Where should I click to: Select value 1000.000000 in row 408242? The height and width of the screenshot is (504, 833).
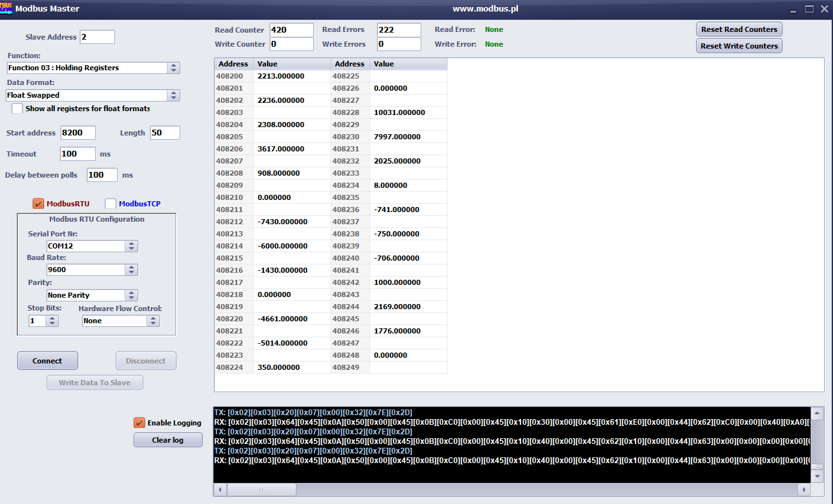click(x=409, y=282)
